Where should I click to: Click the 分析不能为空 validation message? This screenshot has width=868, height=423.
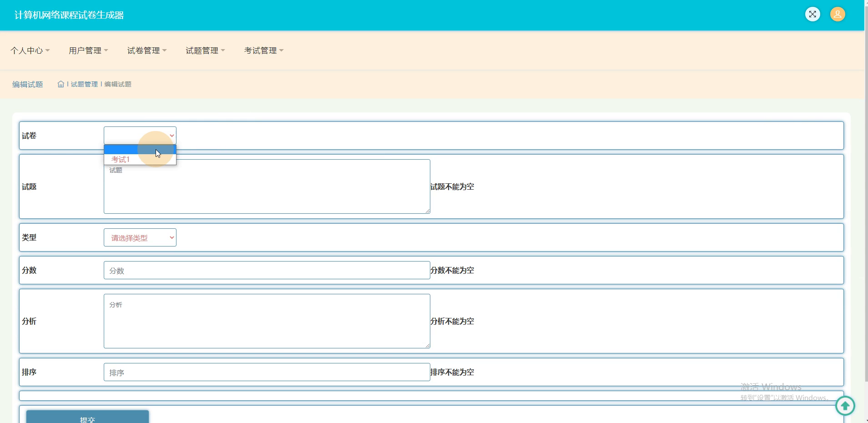(452, 321)
